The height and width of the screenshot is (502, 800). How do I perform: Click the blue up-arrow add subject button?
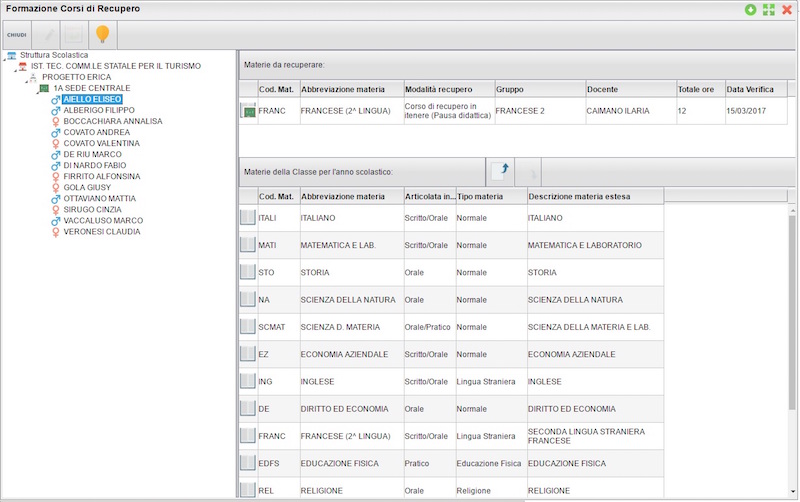pos(500,171)
